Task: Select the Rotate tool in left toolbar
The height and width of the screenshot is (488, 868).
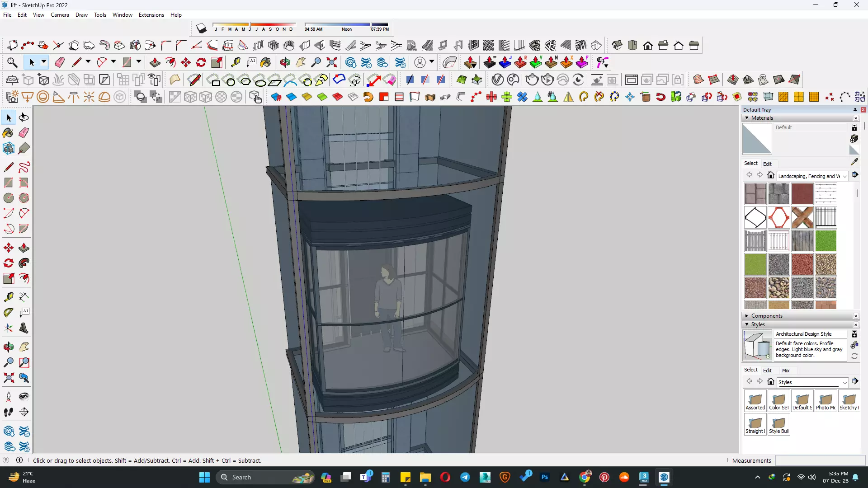Action: [9, 263]
